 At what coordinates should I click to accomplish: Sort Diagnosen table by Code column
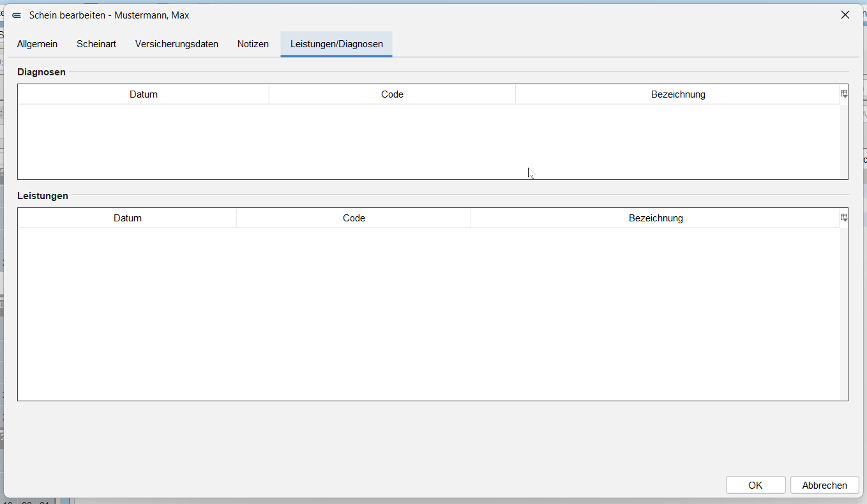click(392, 94)
